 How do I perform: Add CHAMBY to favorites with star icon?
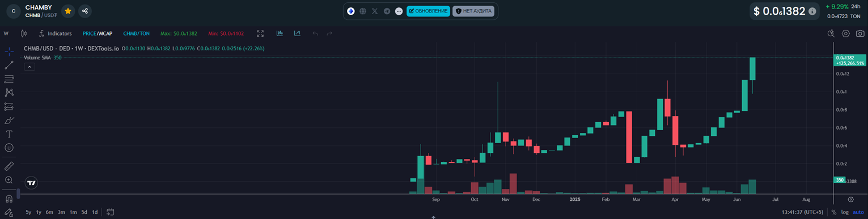pyautogui.click(x=68, y=11)
